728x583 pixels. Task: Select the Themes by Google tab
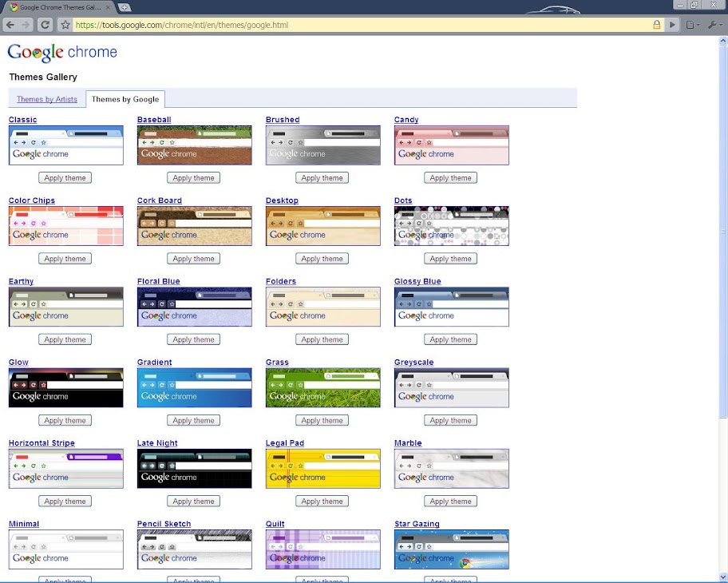tap(125, 99)
